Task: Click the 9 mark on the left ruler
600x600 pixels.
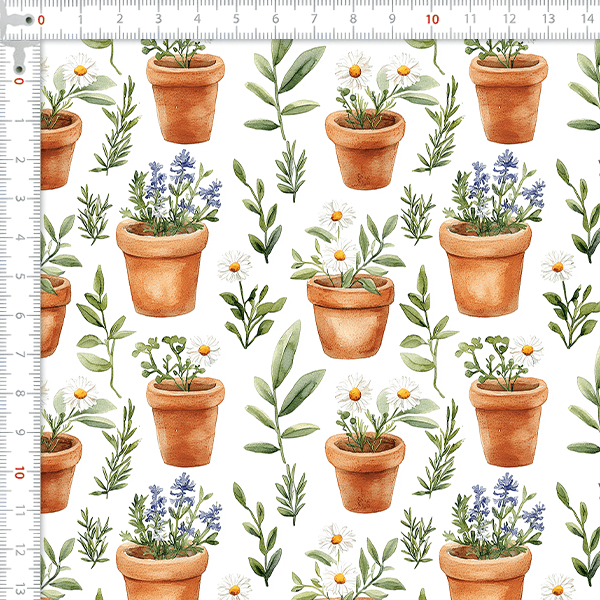Action: click(18, 433)
